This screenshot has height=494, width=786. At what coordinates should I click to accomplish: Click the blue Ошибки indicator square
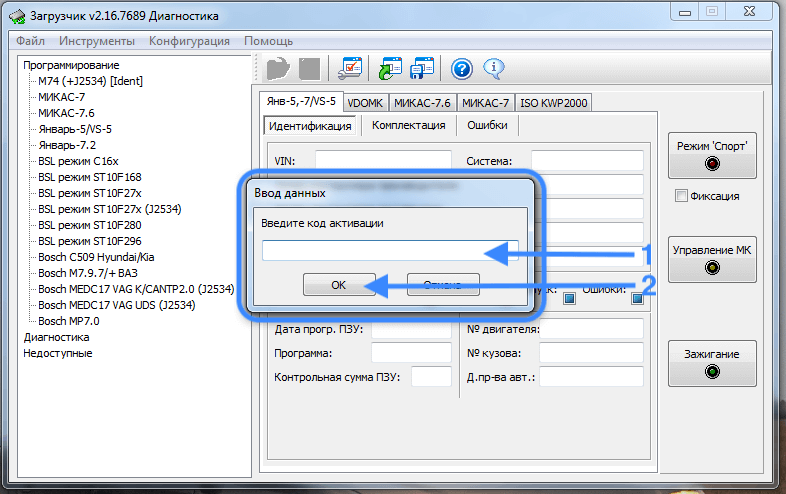coord(637,299)
